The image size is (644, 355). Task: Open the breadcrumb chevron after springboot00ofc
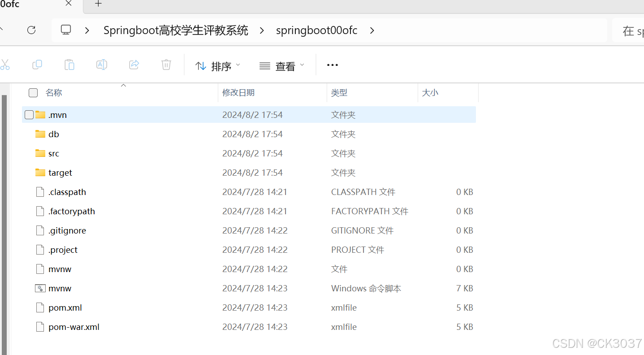tap(372, 30)
